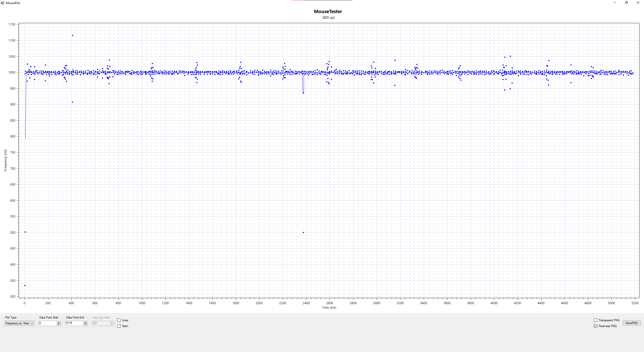
Task: Click the Data Point Start input field
Action: [x=48, y=323]
